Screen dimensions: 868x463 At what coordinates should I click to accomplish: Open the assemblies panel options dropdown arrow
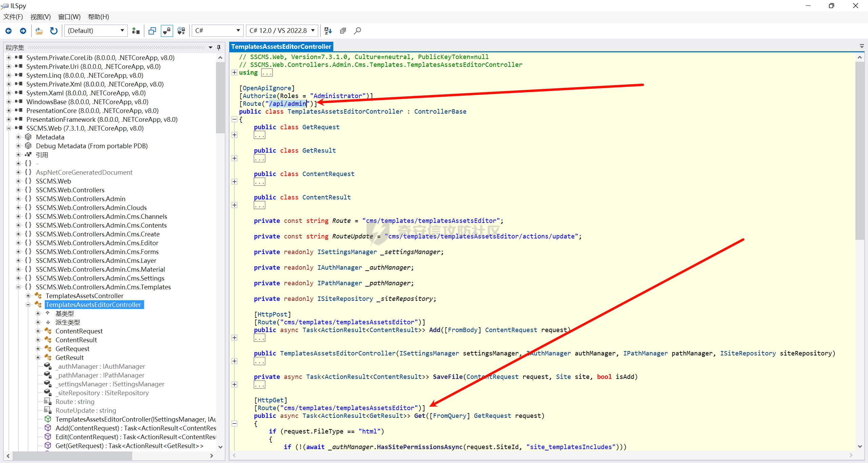tap(211, 47)
